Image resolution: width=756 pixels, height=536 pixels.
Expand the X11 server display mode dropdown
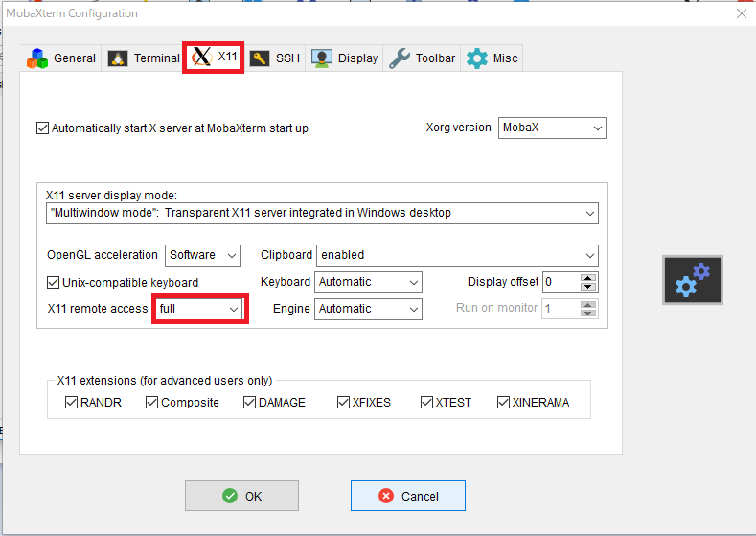322,213
